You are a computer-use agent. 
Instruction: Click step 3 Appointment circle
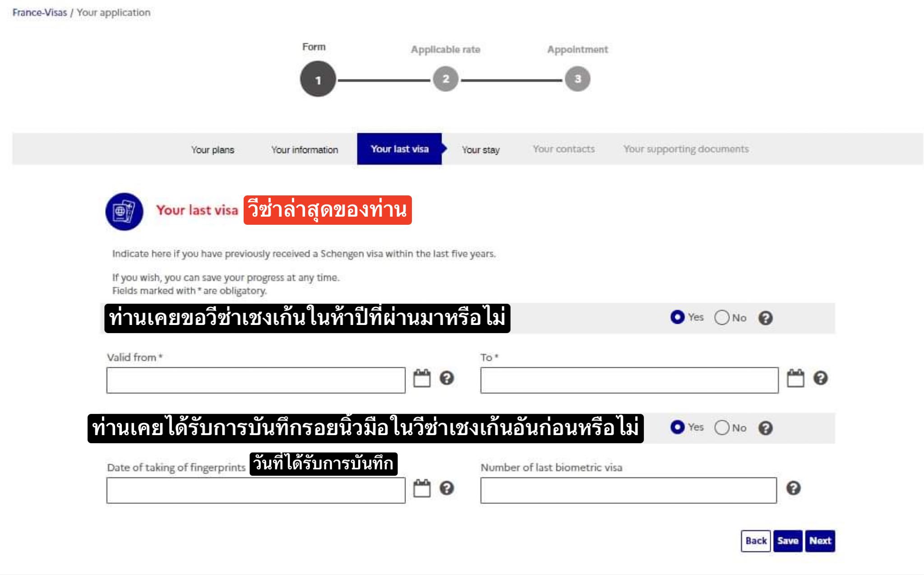[577, 79]
